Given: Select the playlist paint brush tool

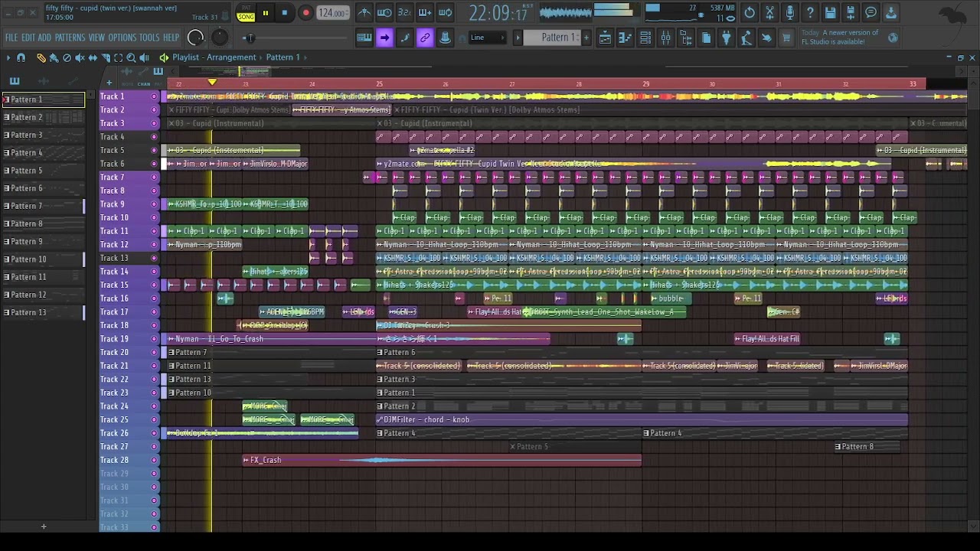Looking at the screenshot, I should 54,57.
